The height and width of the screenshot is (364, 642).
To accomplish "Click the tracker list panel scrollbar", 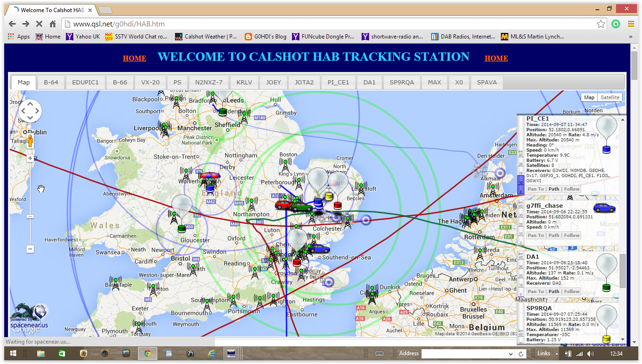I will pos(623,271).
